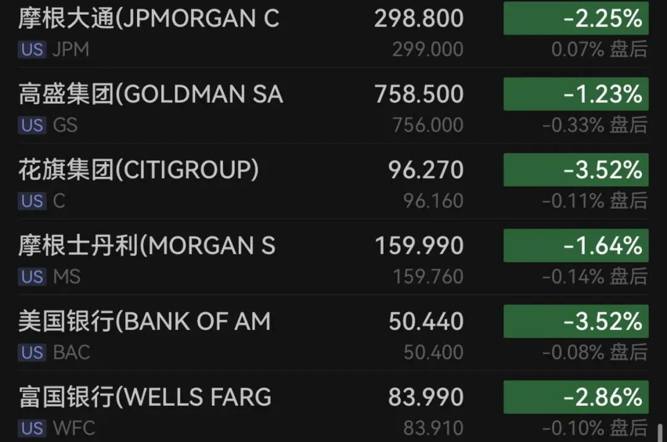Viewport: 667px width, 442px height.
Task: Click the US badge next to MS
Action: pyautogui.click(x=32, y=277)
